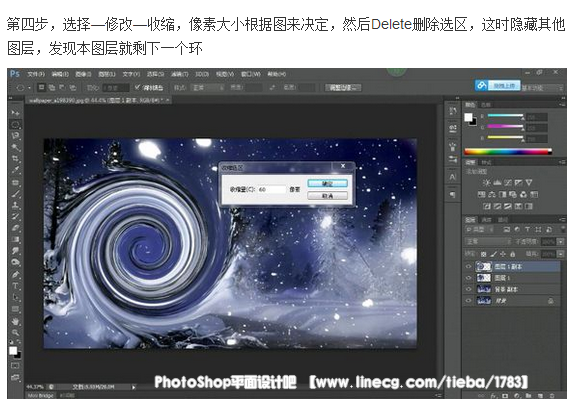Click the Subtract from selection icon
Screen dimensions: 578x399
point(62,87)
